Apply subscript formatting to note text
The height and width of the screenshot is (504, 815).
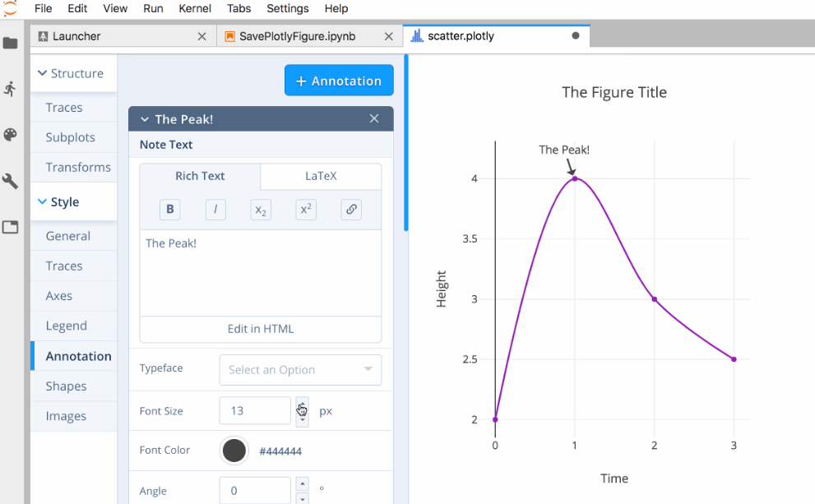pyautogui.click(x=260, y=210)
